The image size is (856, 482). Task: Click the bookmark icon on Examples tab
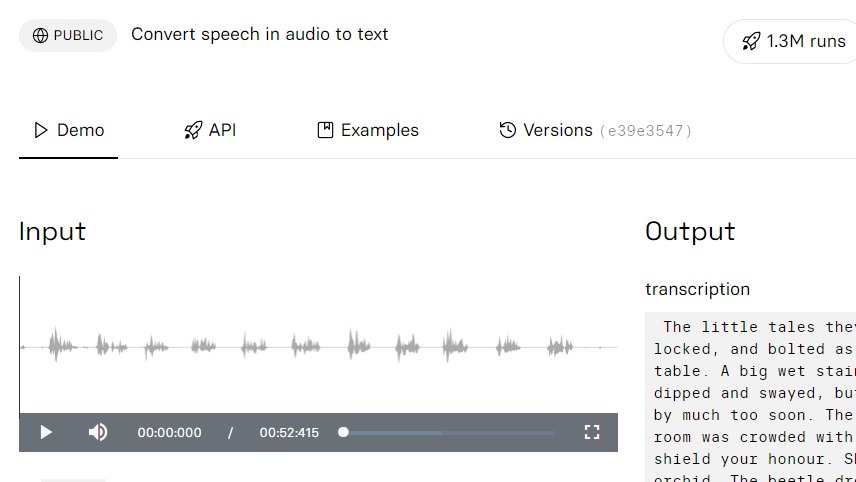325,130
